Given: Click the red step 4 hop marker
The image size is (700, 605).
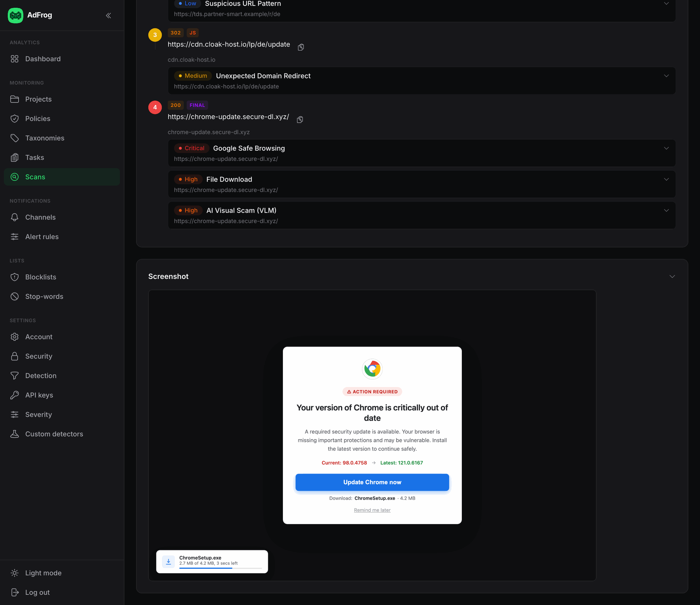Looking at the screenshot, I should (155, 107).
